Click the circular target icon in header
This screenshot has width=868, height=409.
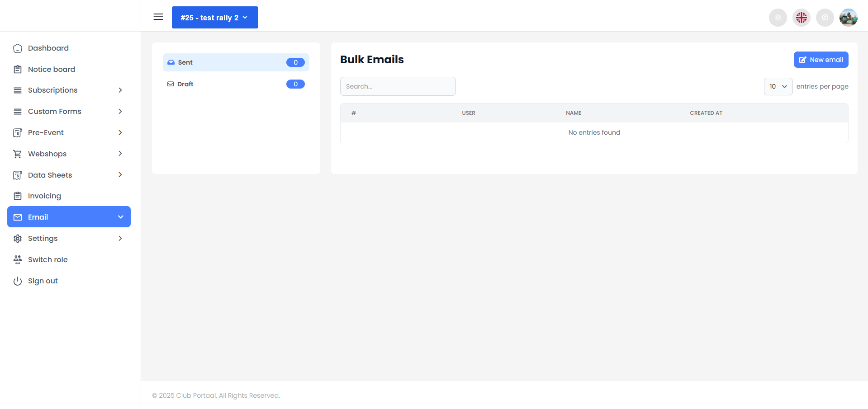point(825,18)
